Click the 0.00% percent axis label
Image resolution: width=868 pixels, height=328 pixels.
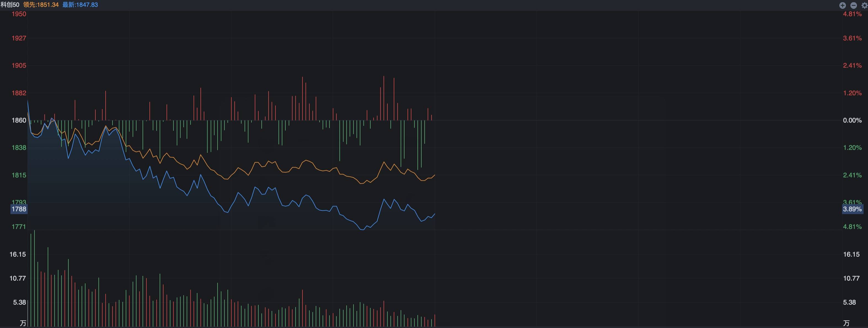coord(853,120)
